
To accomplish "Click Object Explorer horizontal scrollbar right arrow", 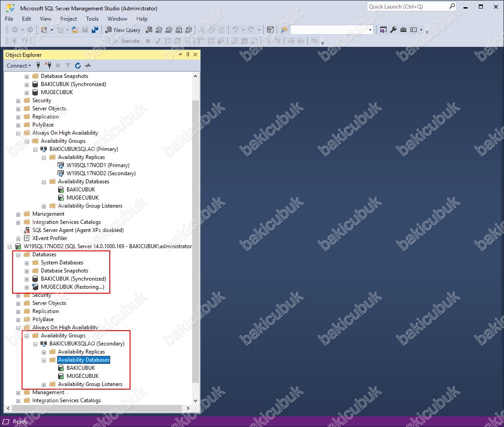I will pyautogui.click(x=188, y=409).
